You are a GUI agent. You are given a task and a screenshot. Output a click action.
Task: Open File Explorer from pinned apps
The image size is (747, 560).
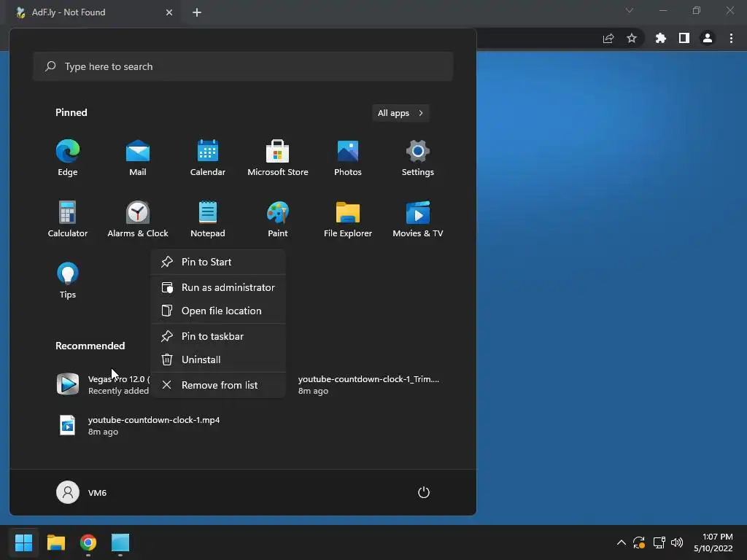coord(348,219)
